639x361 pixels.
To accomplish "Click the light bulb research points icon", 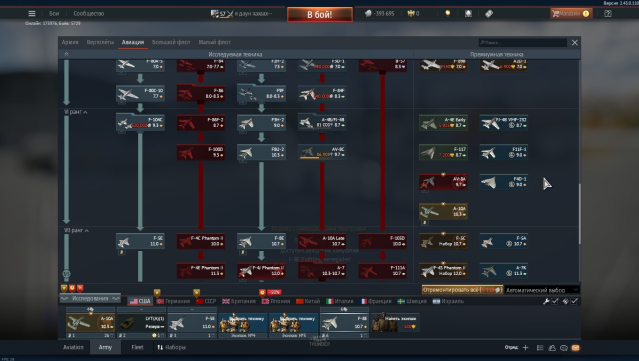I will [447, 13].
